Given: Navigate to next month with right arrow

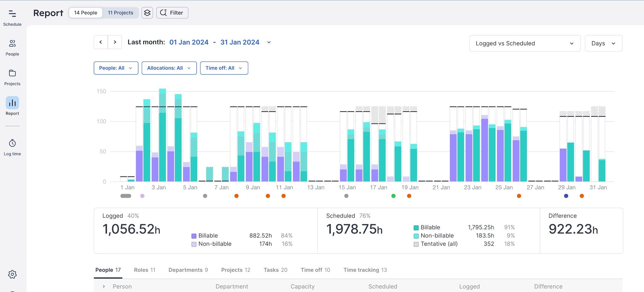Looking at the screenshot, I should [x=115, y=42].
